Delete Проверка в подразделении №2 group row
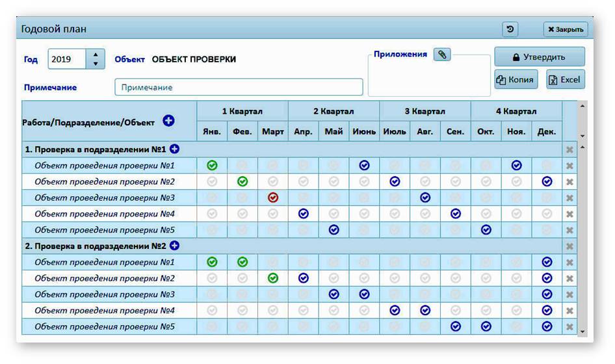Screen dimensions: 615x364 click(x=569, y=246)
